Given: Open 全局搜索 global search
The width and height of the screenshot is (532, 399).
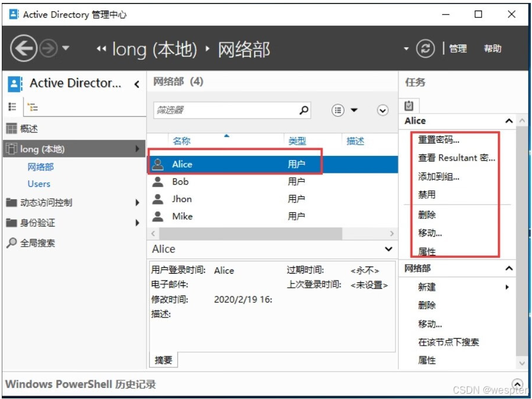Looking at the screenshot, I should tap(38, 243).
